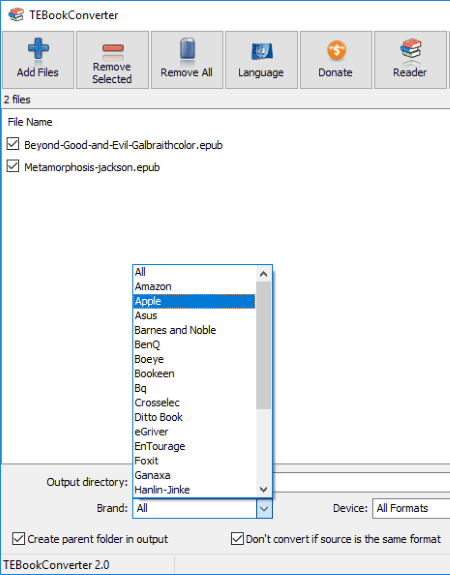
Task: Click brand list scroll down arrow
Action: (263, 489)
